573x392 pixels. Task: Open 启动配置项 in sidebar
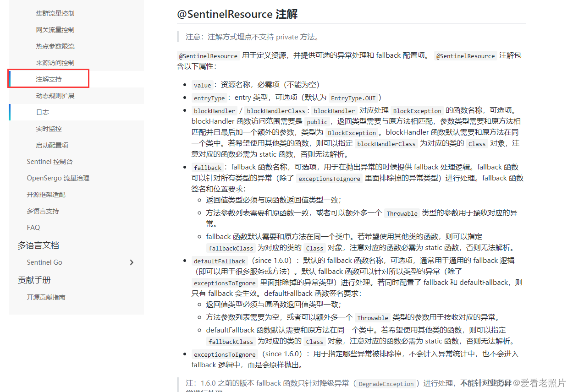(52, 145)
